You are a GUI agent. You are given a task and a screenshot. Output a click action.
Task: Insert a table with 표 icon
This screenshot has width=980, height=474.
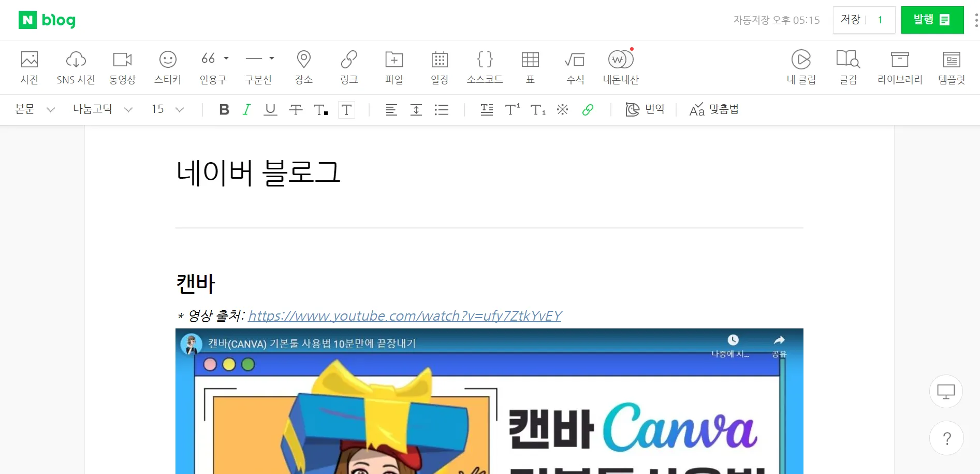530,67
